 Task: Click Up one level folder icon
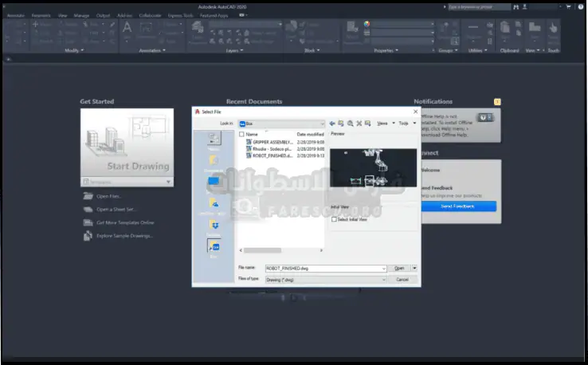point(341,124)
